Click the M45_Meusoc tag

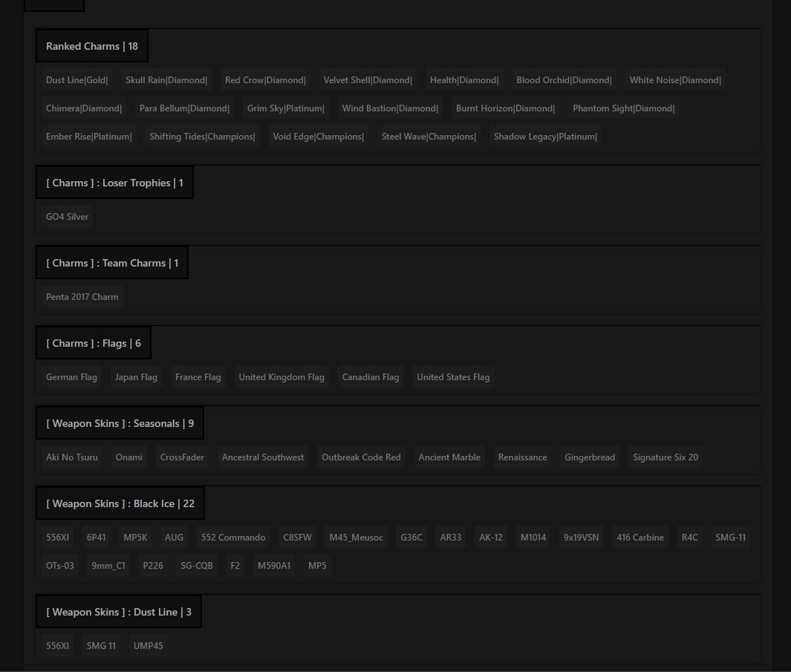click(357, 538)
